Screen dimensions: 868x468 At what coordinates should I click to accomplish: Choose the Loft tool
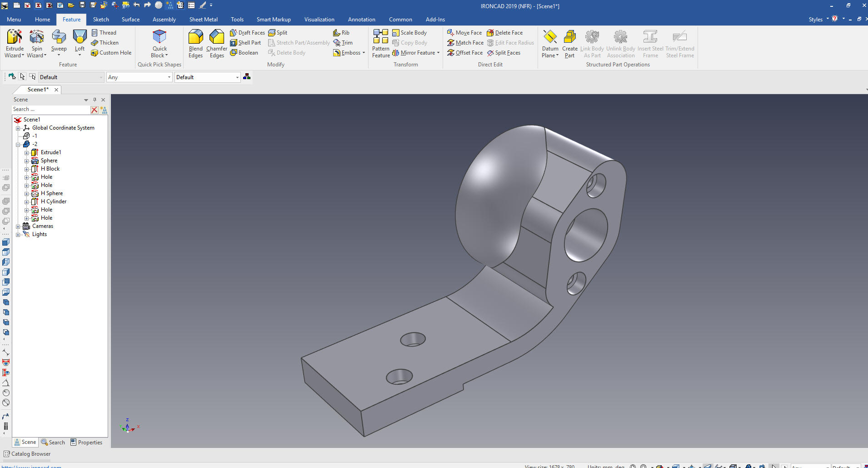click(x=80, y=37)
